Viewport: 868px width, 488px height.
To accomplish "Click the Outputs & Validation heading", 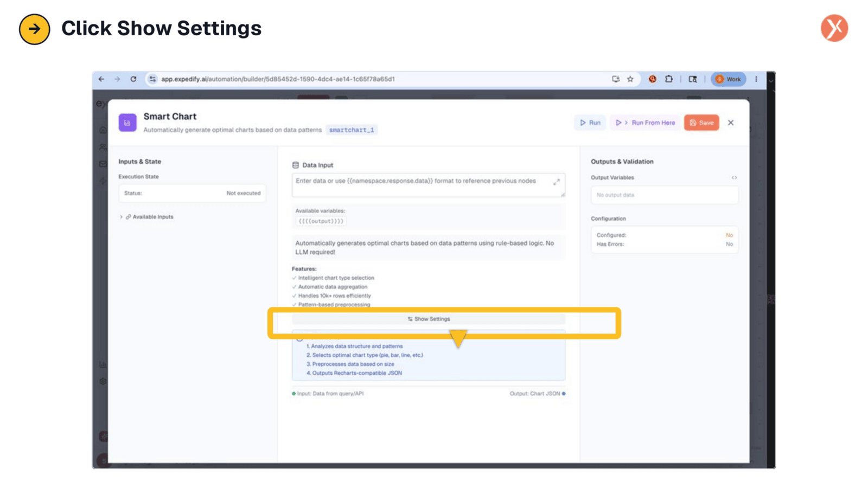I will pyautogui.click(x=622, y=162).
